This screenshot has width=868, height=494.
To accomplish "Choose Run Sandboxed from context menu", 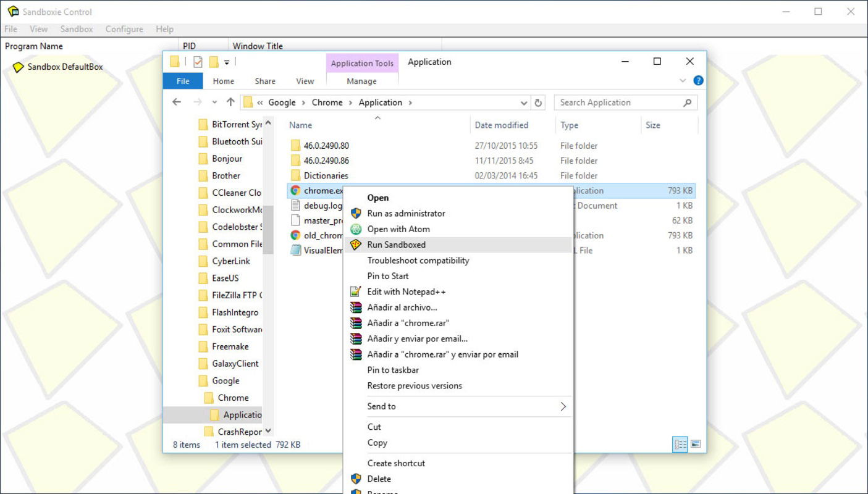I will (x=458, y=245).
